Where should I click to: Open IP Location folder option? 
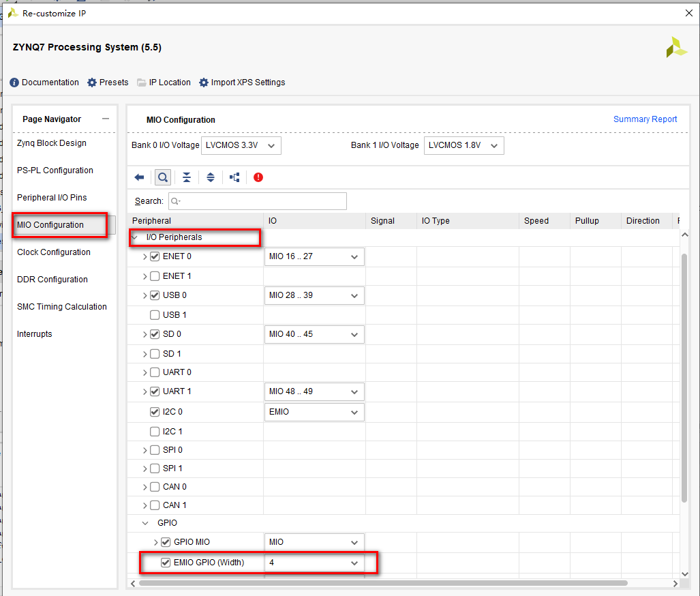[x=164, y=83]
